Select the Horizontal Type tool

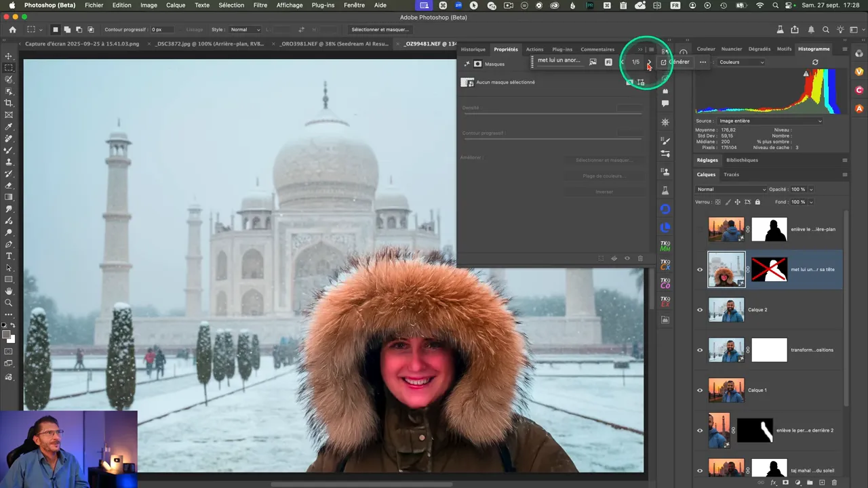[x=9, y=256]
